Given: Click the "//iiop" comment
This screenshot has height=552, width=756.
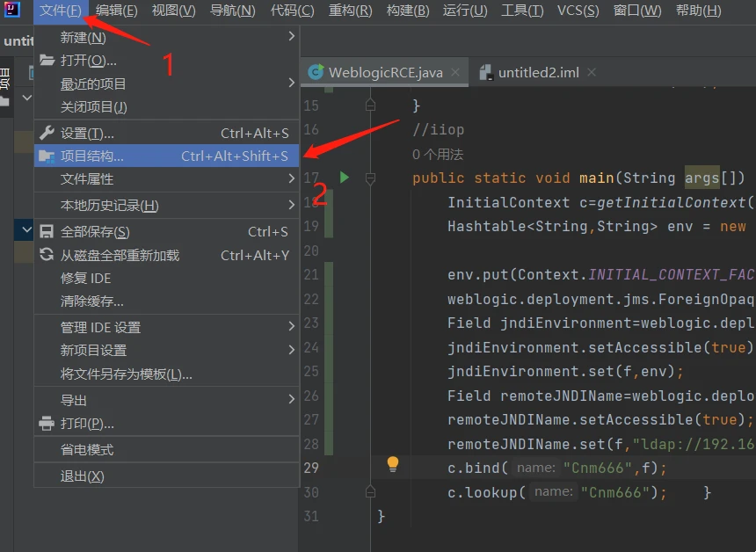Looking at the screenshot, I should 439,130.
